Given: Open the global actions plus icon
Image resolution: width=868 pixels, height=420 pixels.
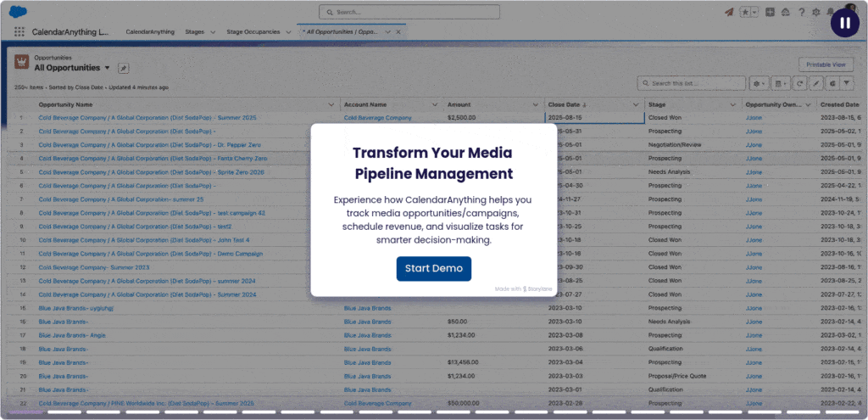Looking at the screenshot, I should tap(770, 12).
